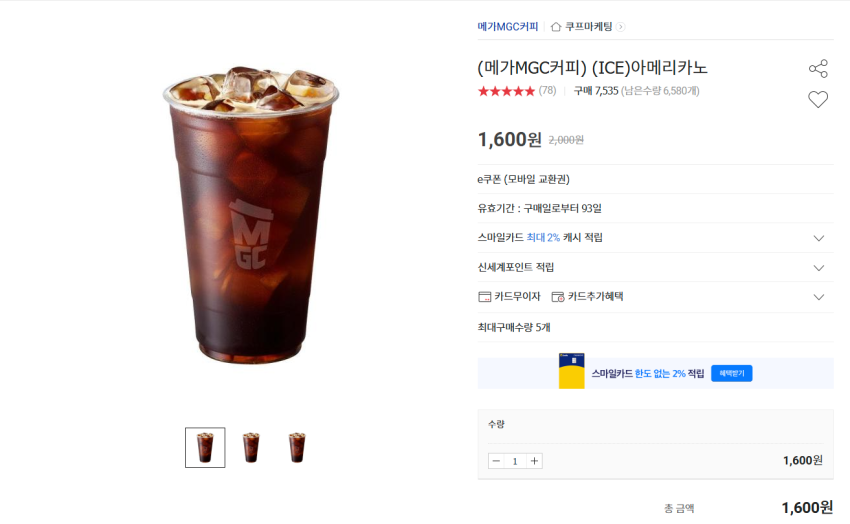Image resolution: width=850 pixels, height=524 pixels.
Task: Click the 카드무이자 card icon
Action: click(485, 297)
